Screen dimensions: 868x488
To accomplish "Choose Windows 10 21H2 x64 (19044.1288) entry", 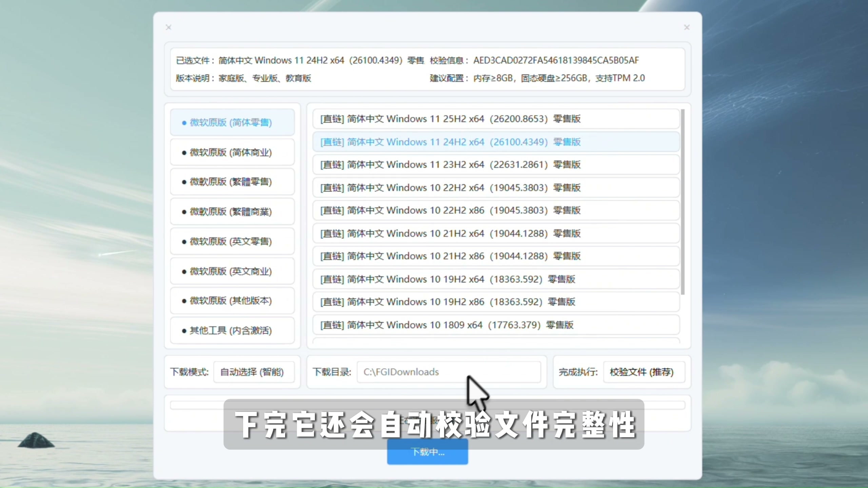I will (x=496, y=233).
